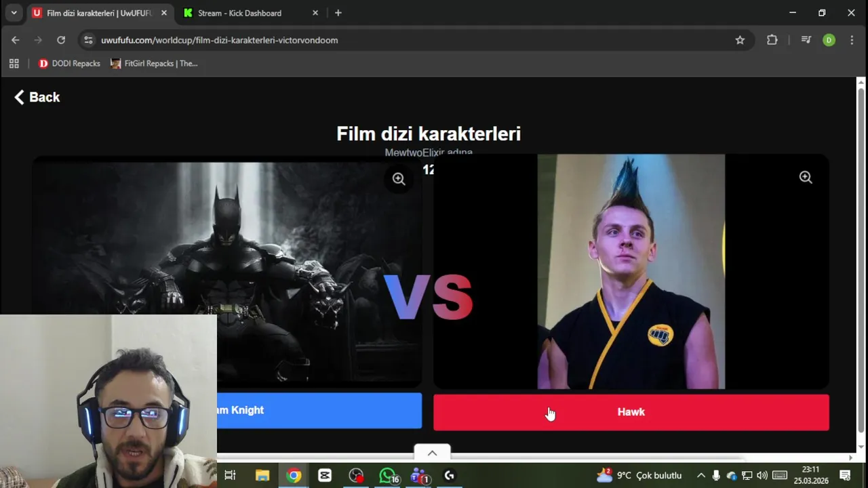The image size is (868, 488).
Task: Click the microphone tray icon
Action: [716, 475]
